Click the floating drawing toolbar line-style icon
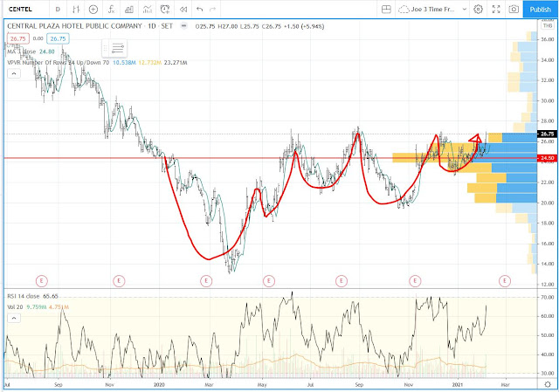Viewport: 559px width, 392px height. pyautogui.click(x=118, y=48)
